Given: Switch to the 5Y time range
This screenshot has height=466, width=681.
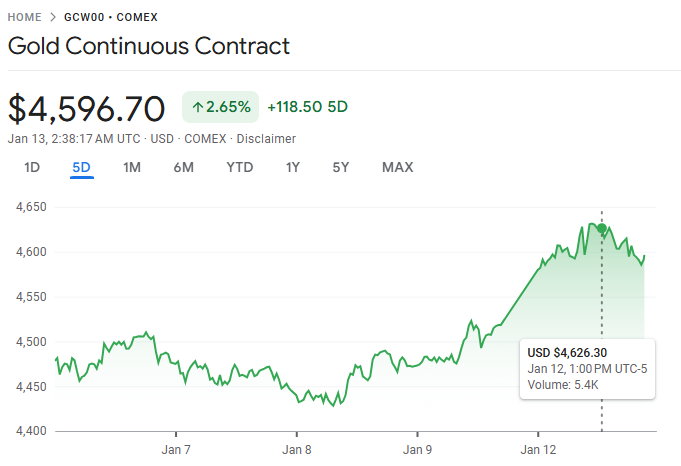Looking at the screenshot, I should [x=341, y=167].
